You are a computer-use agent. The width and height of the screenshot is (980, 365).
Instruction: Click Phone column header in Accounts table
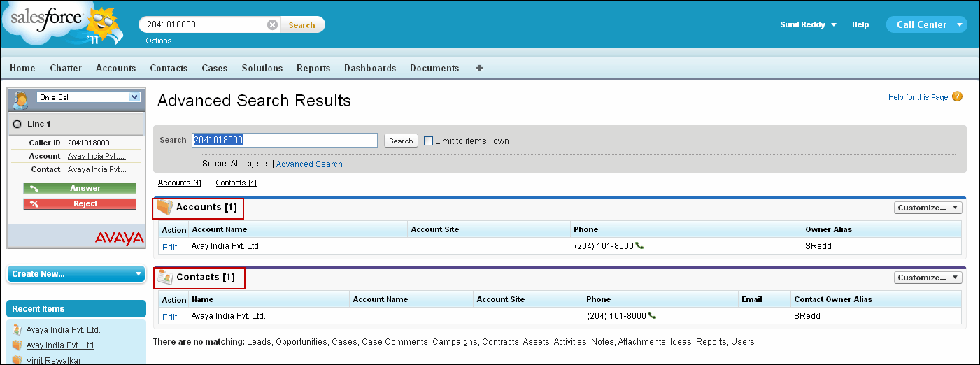click(x=585, y=229)
